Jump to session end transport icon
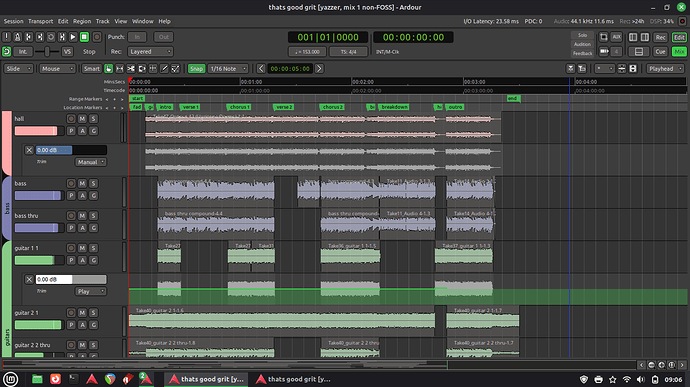The height and width of the screenshot is (387, 690). [x=40, y=37]
